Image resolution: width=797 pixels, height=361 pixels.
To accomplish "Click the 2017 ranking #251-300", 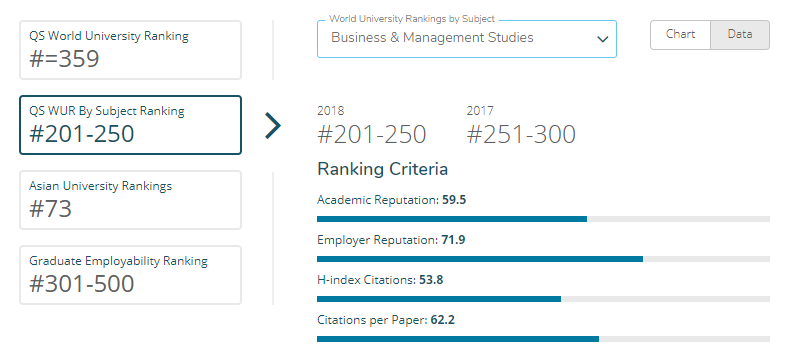I will [x=521, y=135].
